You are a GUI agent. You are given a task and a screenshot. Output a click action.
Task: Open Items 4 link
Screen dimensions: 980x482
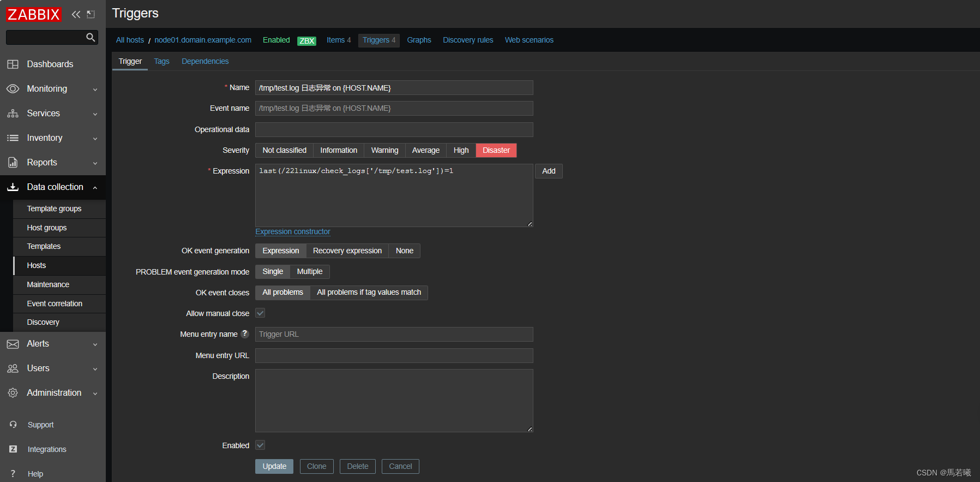coord(339,40)
